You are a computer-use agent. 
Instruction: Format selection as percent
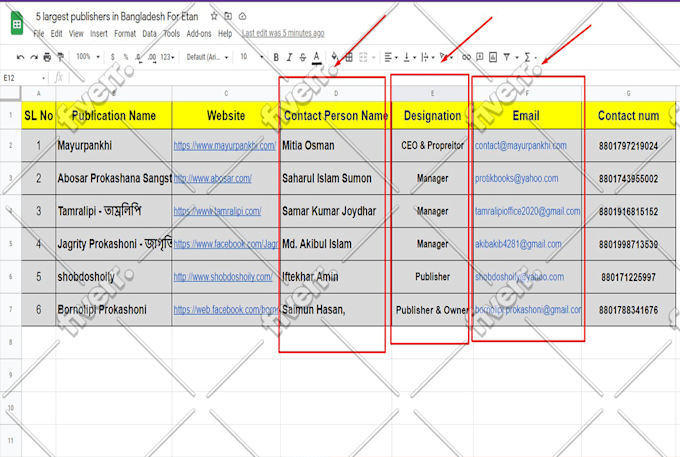coord(126,57)
